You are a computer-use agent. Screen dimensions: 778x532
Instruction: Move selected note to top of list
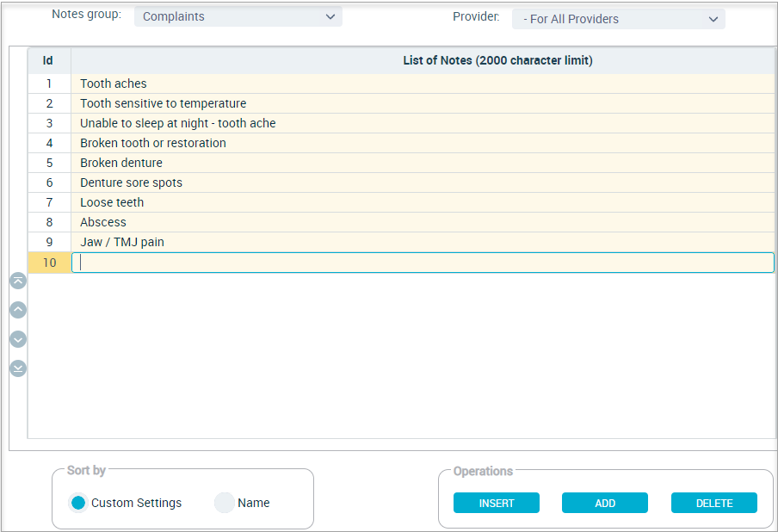[x=18, y=281]
